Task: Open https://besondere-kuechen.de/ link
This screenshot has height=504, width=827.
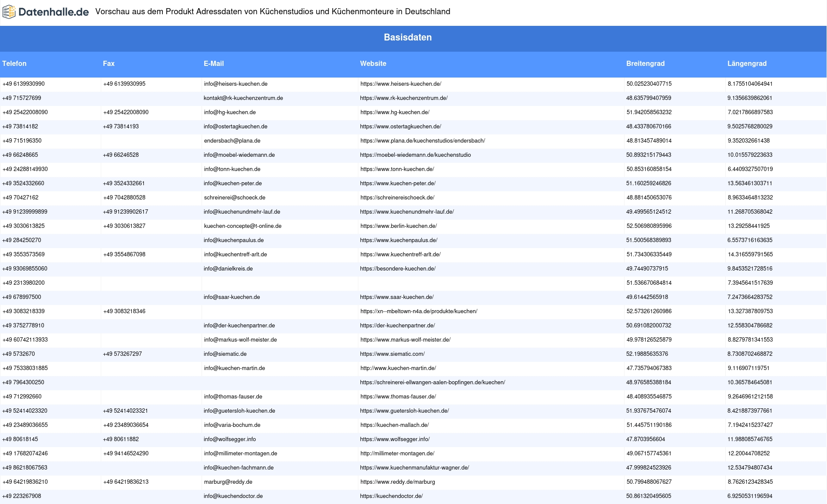Action: 398,269
